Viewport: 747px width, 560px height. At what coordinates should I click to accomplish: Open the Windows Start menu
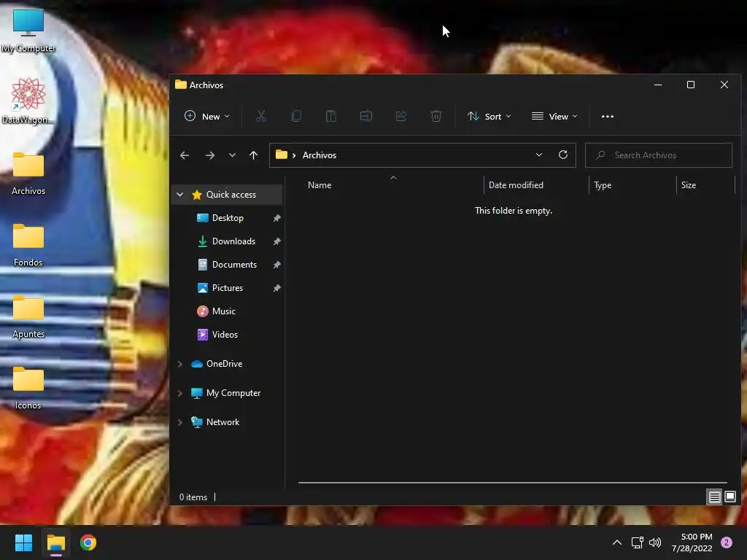(23, 542)
